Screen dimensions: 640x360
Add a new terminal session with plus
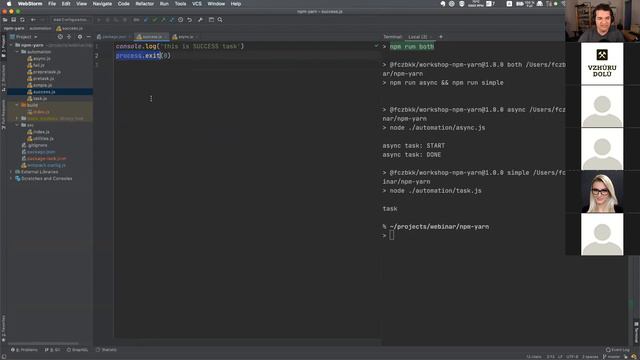(x=441, y=37)
